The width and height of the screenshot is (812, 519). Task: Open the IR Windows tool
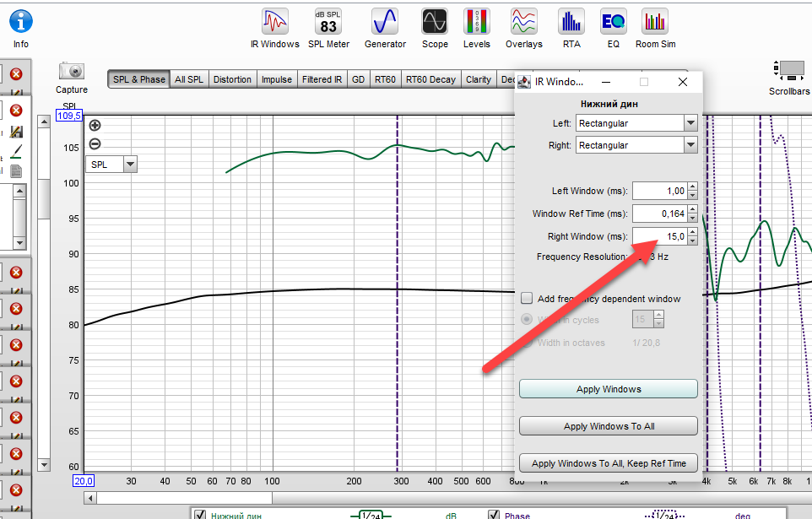point(274,29)
